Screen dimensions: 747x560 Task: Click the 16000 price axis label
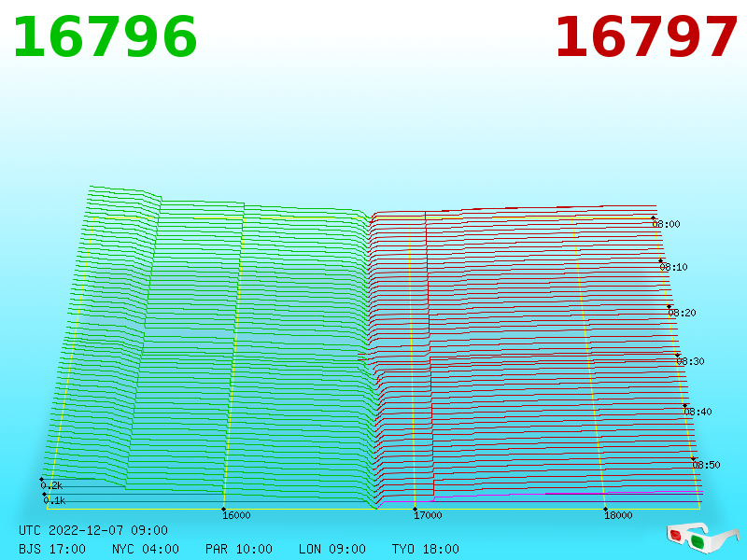coord(236,515)
